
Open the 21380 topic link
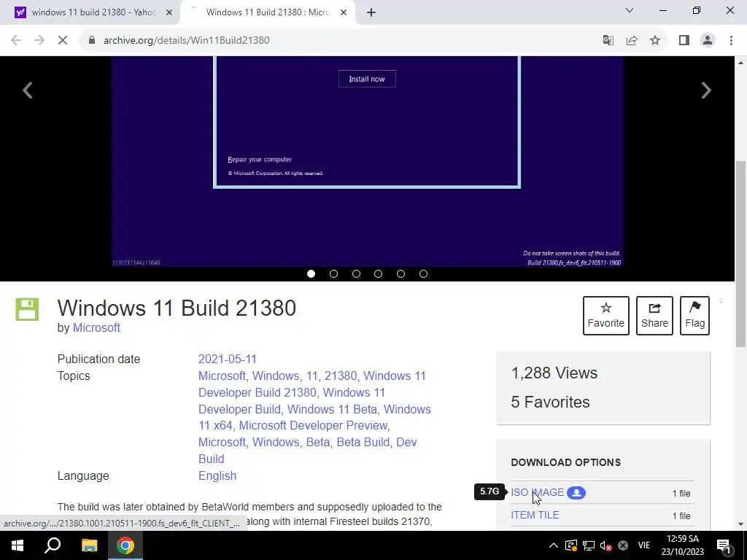[x=341, y=376]
